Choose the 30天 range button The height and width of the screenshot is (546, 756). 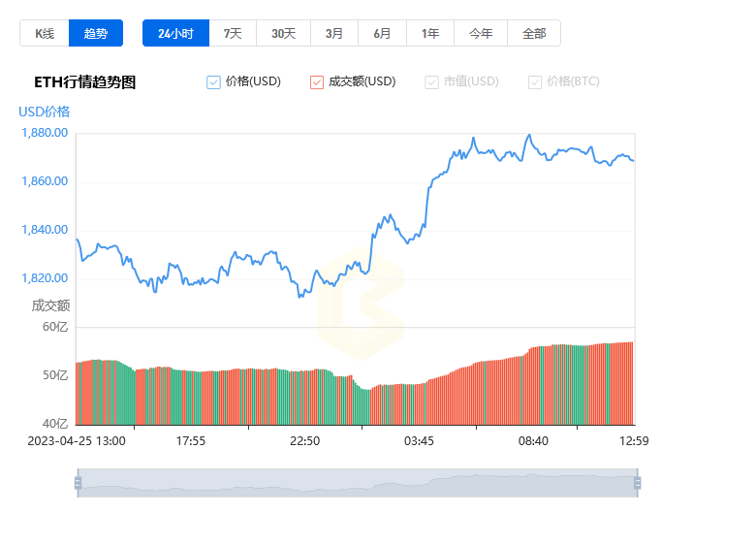tap(283, 33)
